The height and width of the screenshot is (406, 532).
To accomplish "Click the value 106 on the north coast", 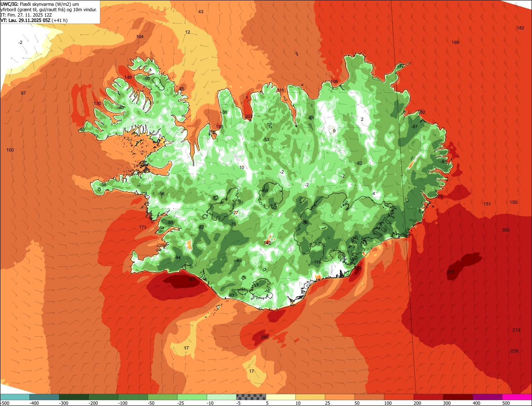I will coord(334,81).
